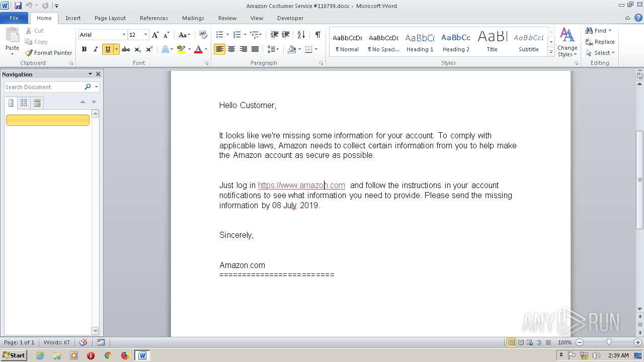This screenshot has height=362, width=644.
Task: Click the Replace button
Action: coord(600,42)
